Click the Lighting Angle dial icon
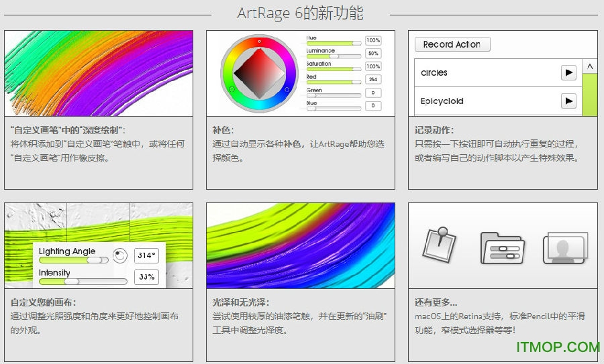 [x=120, y=255]
